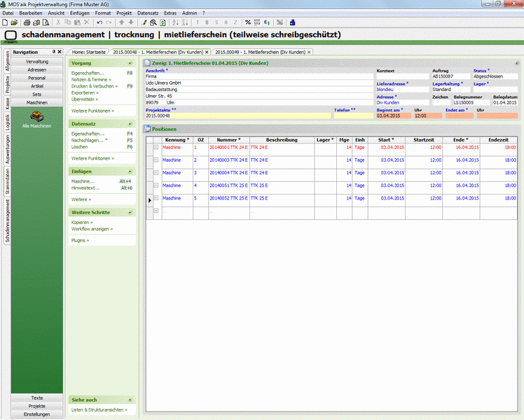
Task: Close the Navigation panel
Action: (60, 52)
